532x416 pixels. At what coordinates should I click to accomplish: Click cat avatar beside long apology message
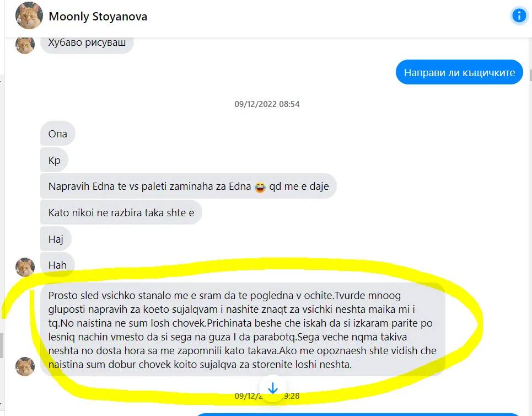click(x=25, y=366)
